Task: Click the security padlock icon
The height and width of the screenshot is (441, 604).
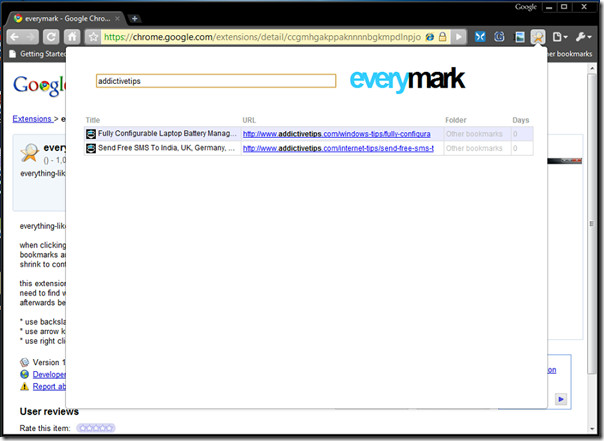Action: (443, 37)
